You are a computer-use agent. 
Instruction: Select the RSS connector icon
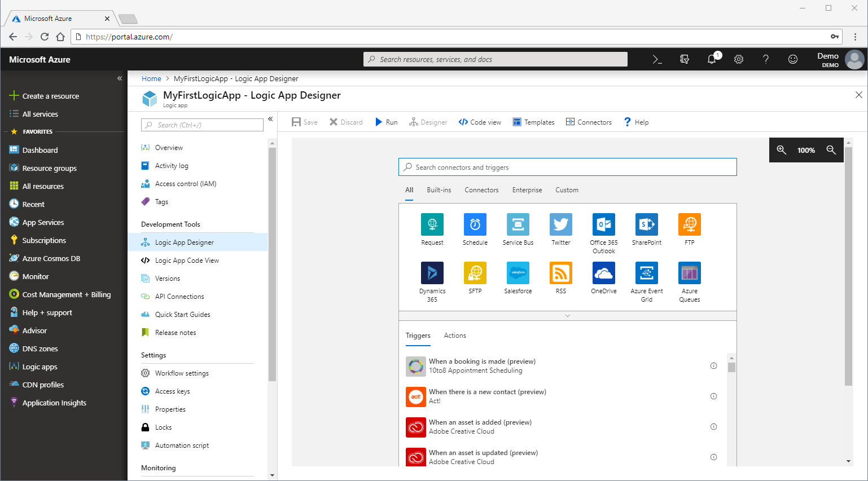click(561, 273)
